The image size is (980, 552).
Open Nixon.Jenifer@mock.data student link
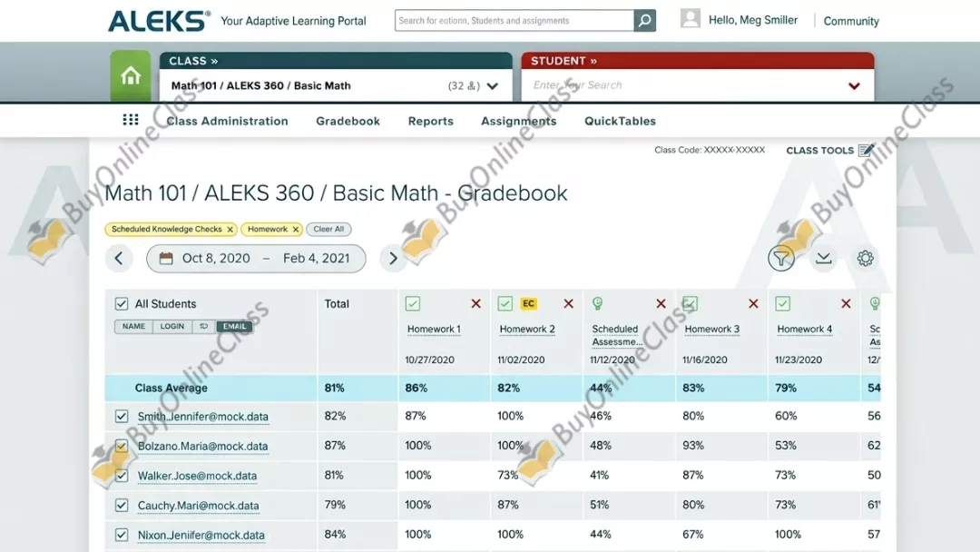(201, 535)
